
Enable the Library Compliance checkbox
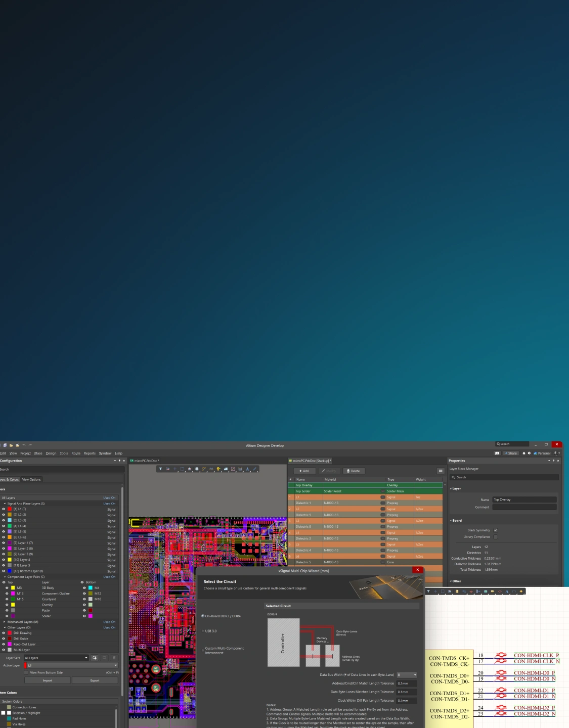[495, 537]
